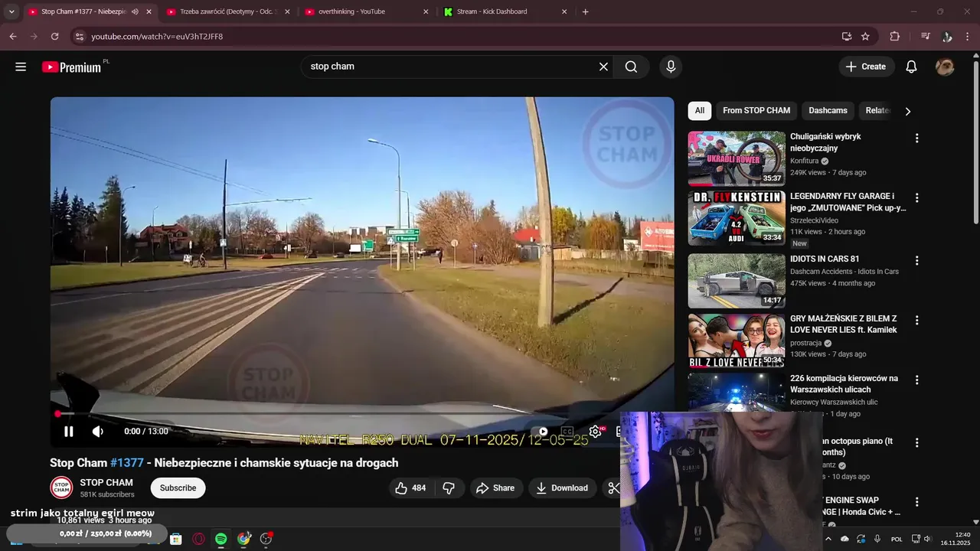Open 'GRY MAŁŻEŃSKIE Z BILEM' video title
Viewport: 980px width, 551px height.
click(x=844, y=324)
